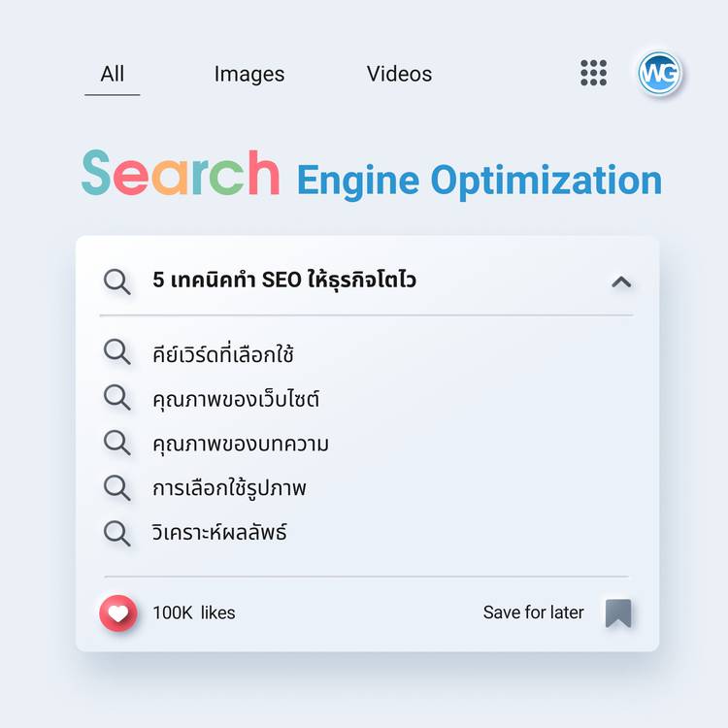728x728 pixels.
Task: Collapse the suggestions with the chevron arrow
Action: [x=621, y=282]
